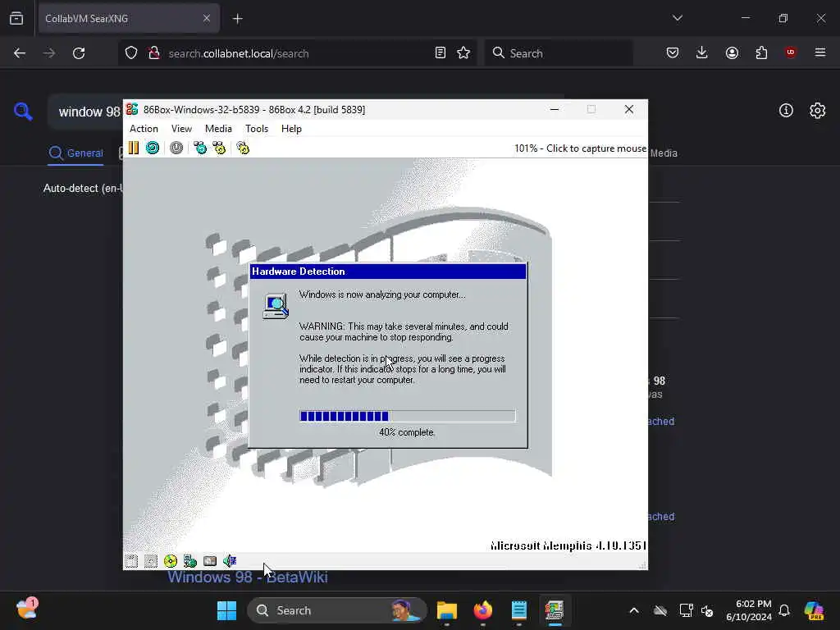Click the Windows taskbar Search box

(337, 610)
